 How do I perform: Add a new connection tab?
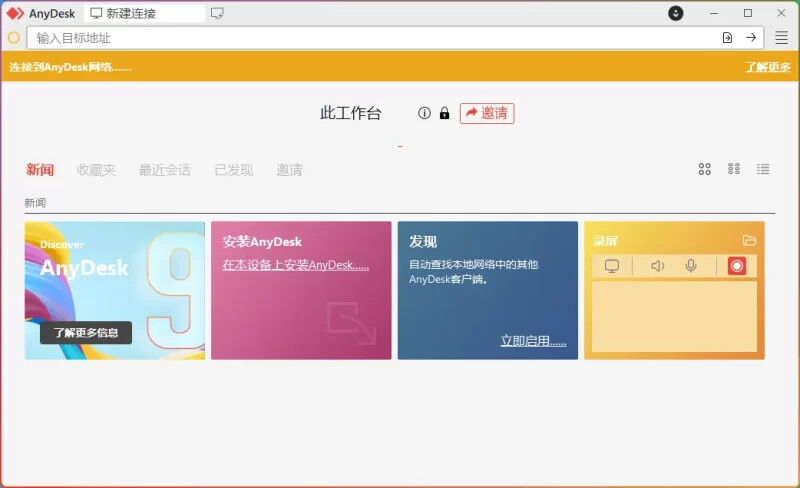tap(217, 13)
